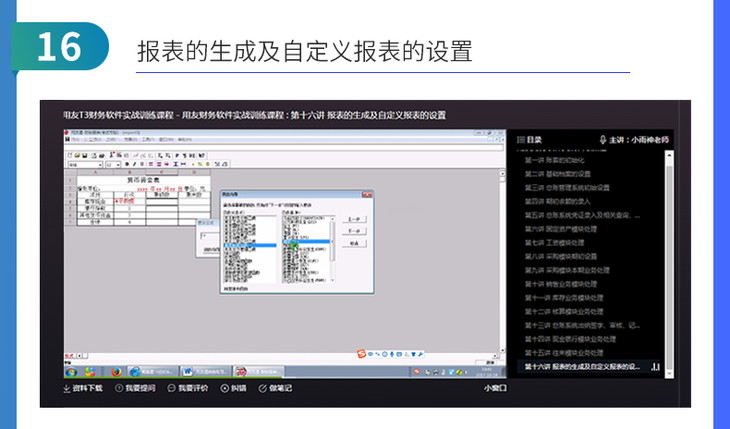Select lesson 第十四讲 现金银行模块业务处理
The width and height of the screenshot is (730, 429).
(575, 339)
